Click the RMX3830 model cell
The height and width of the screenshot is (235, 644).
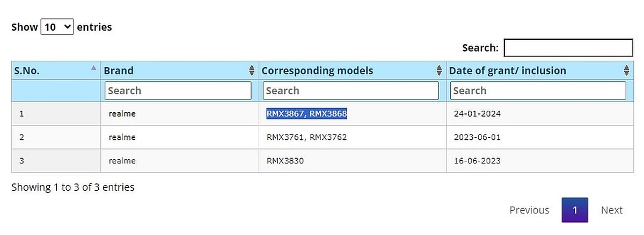click(285, 161)
